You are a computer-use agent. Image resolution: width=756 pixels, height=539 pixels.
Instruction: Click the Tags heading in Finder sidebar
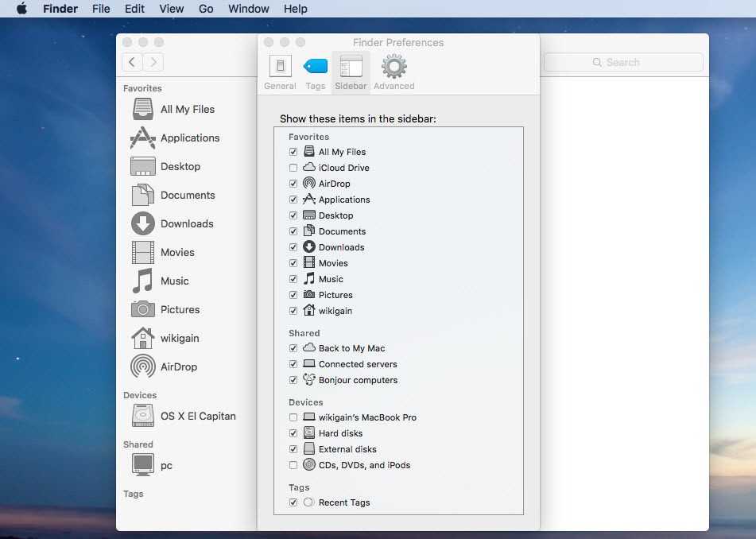(133, 494)
